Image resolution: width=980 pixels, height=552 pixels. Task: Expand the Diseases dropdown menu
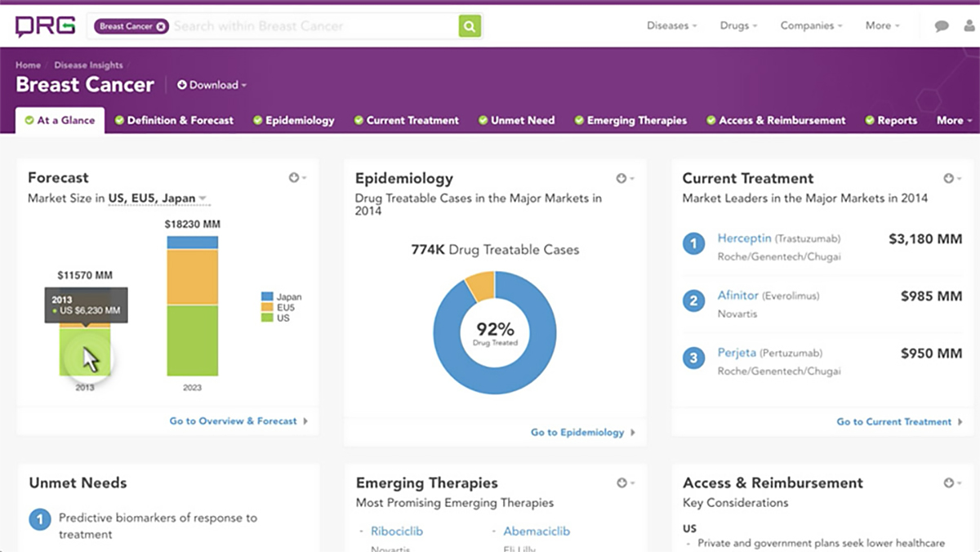click(x=671, y=26)
